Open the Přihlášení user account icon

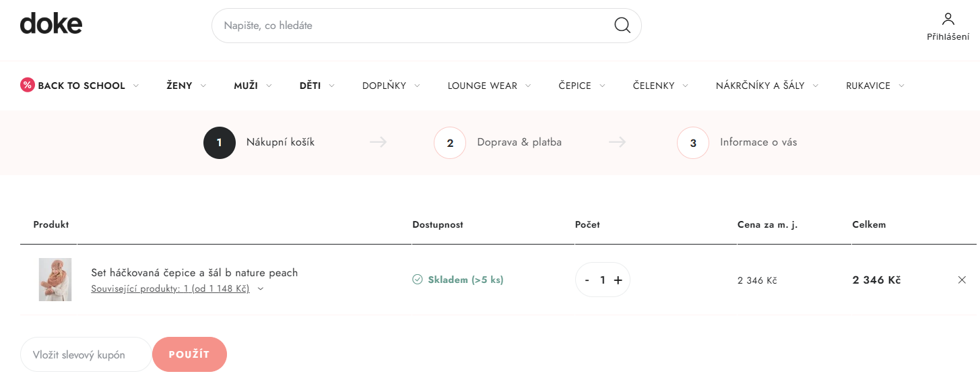coord(948,20)
